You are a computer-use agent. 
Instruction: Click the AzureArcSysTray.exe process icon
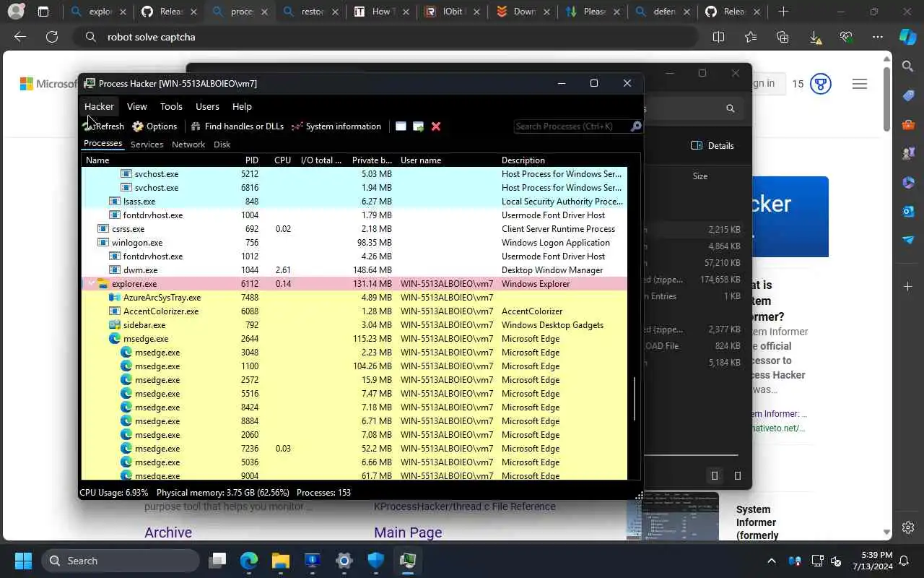pos(114,298)
